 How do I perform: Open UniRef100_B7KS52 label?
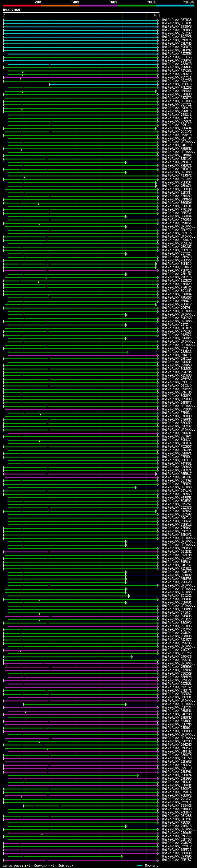(x=177, y=196)
